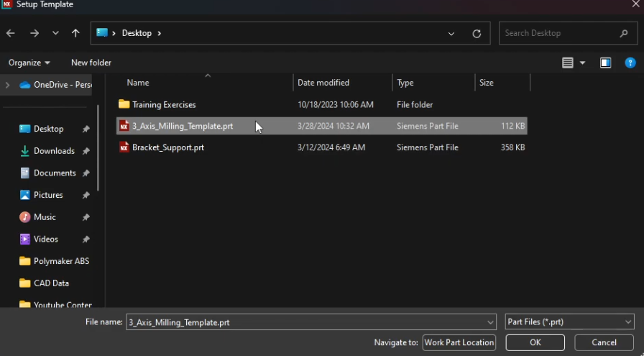Click the 10/18/2023 10:06 AM date cell
Screen dimensions: 644x356
(x=335, y=105)
